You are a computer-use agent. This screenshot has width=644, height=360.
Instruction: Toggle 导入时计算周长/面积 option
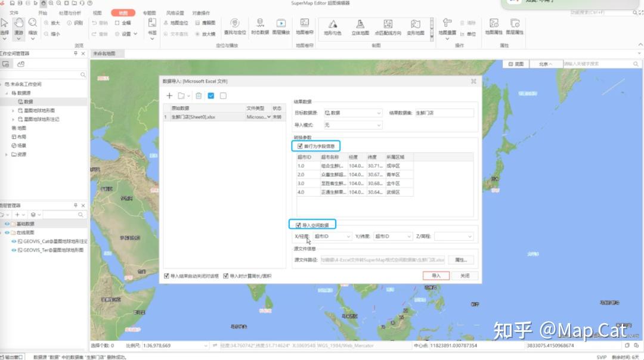click(227, 275)
